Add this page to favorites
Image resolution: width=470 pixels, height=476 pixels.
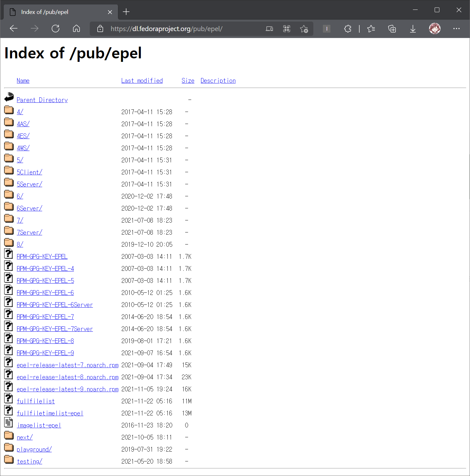[304, 29]
